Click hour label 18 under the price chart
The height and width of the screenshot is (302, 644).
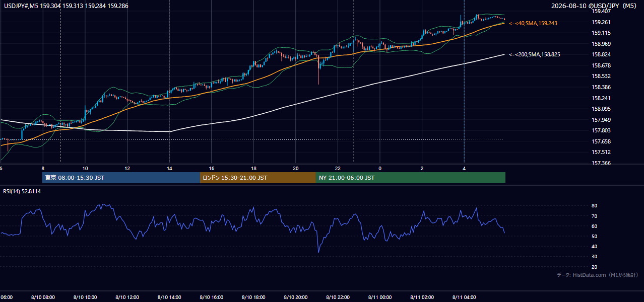(x=253, y=169)
